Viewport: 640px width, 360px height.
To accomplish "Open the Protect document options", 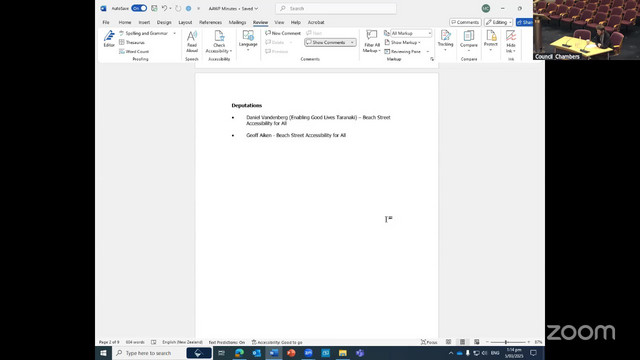I will click(491, 40).
